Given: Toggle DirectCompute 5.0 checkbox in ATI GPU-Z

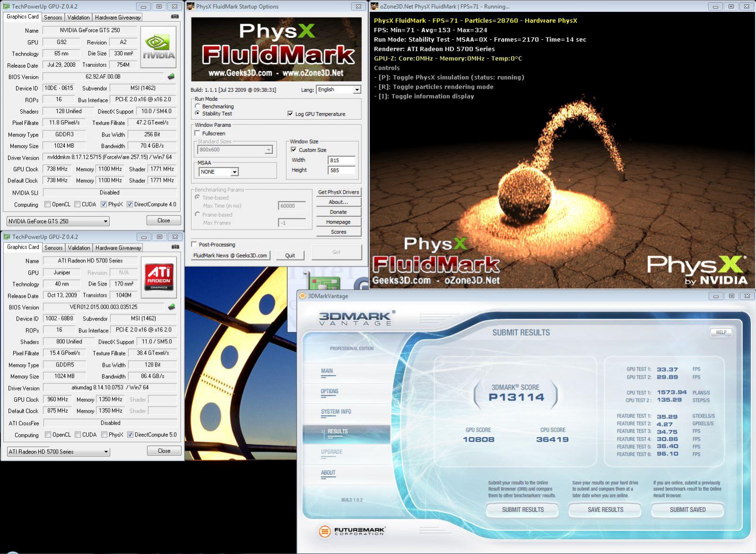Looking at the screenshot, I should (130, 435).
